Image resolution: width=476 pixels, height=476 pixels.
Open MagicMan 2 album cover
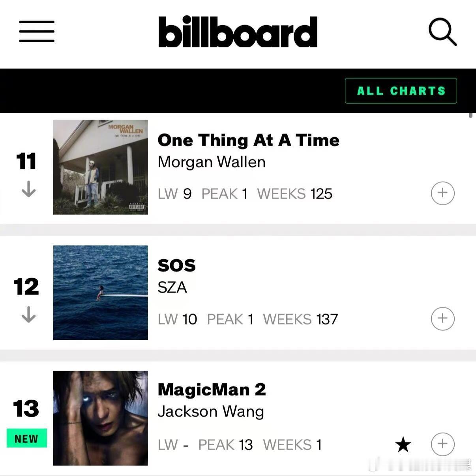click(101, 418)
